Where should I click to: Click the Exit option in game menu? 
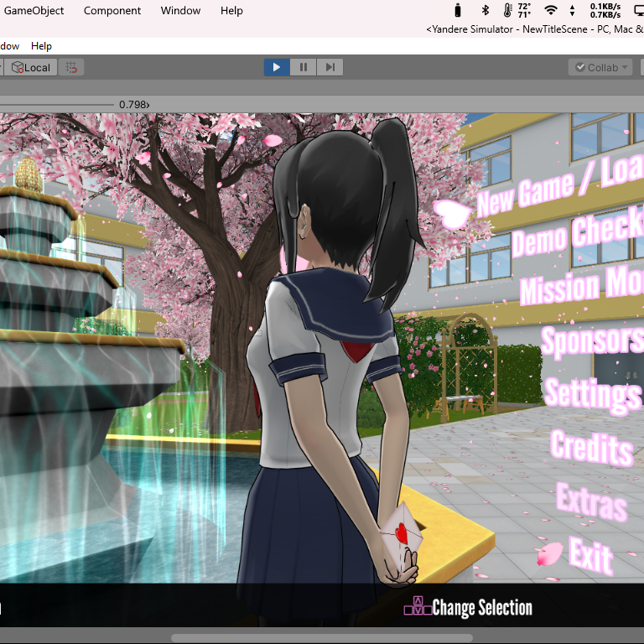590,555
